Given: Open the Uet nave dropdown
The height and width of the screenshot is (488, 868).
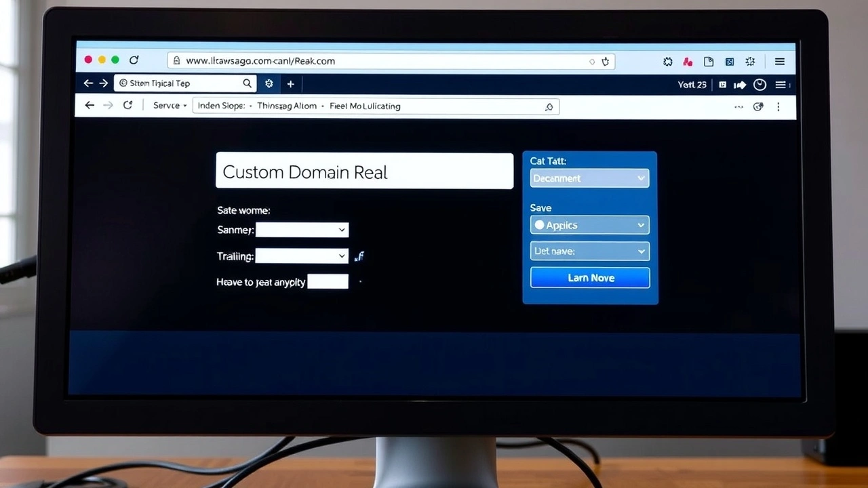Looking at the screenshot, I should [589, 251].
